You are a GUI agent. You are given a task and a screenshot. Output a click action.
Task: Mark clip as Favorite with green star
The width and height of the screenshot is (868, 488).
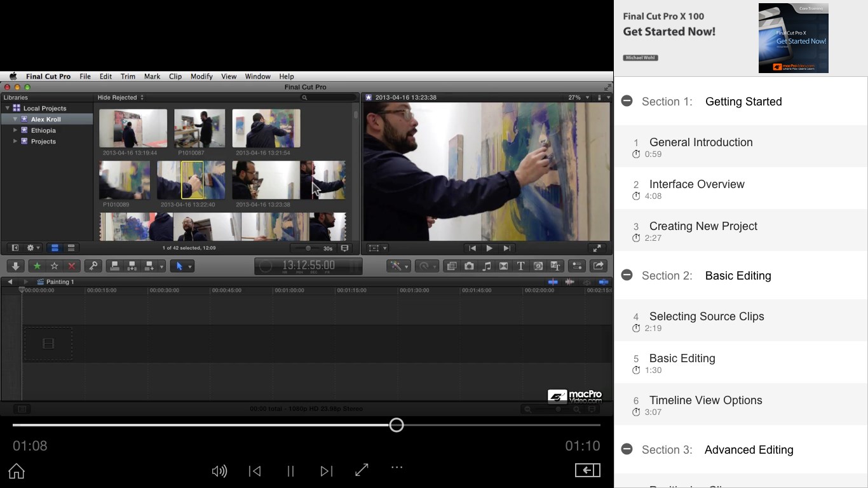(x=37, y=266)
